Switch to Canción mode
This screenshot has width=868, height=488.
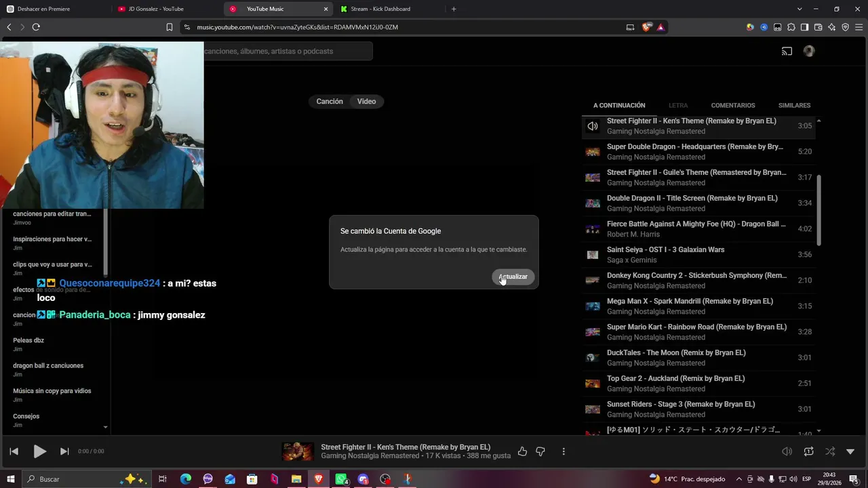pyautogui.click(x=330, y=102)
